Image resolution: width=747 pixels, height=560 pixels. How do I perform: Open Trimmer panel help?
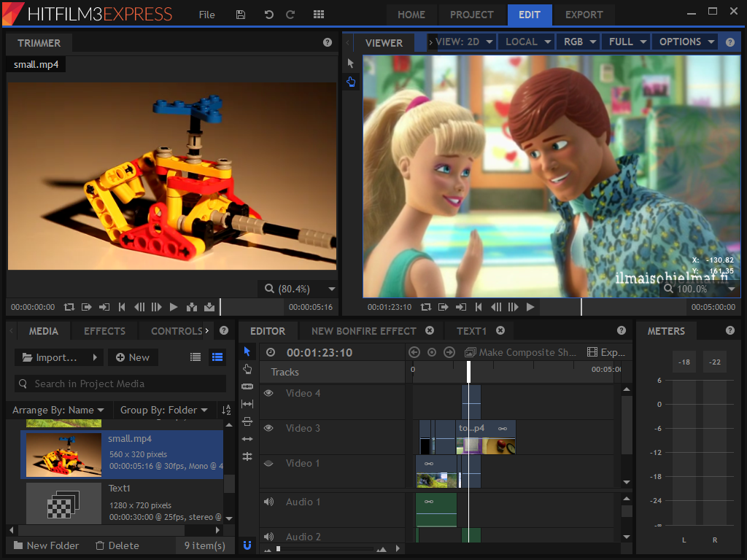click(328, 42)
